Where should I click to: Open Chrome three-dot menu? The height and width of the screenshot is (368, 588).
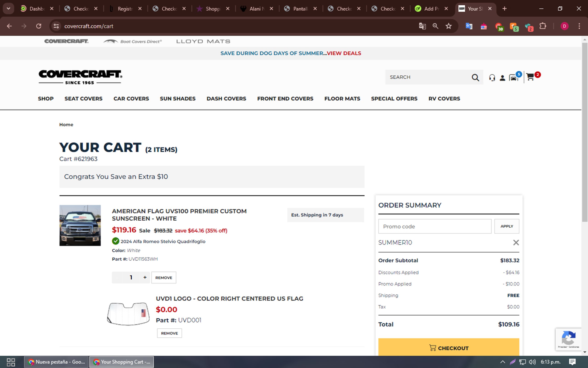[579, 26]
